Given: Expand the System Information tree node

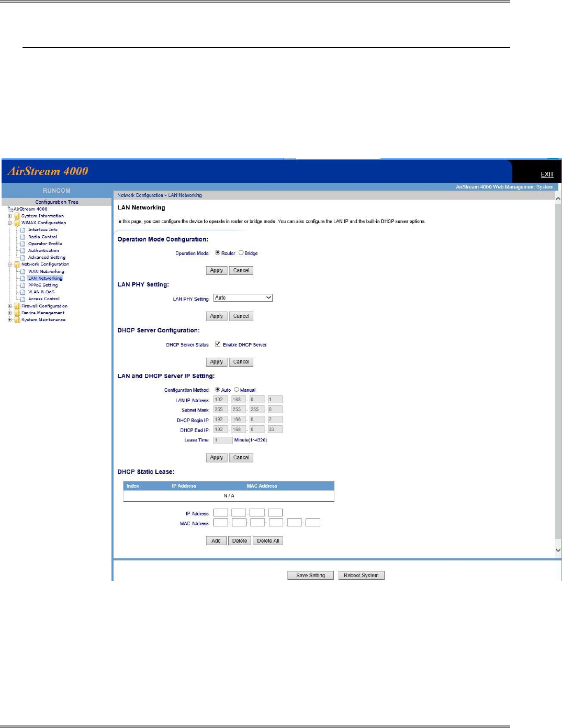Looking at the screenshot, I should tap(10, 216).
